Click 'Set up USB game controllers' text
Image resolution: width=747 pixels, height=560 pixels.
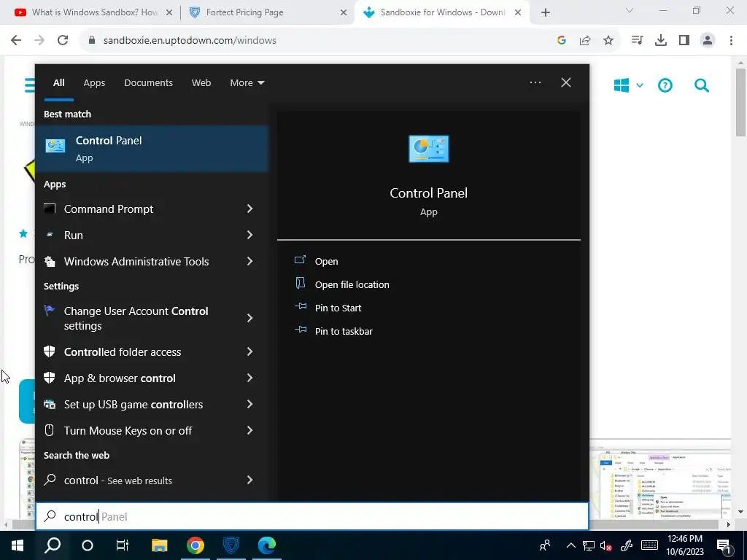[x=133, y=404]
